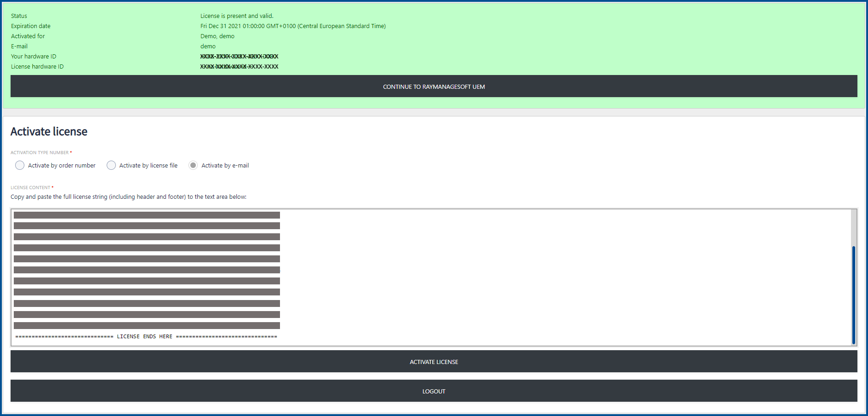Viewport: 868px width, 416px height.
Task: Select the Activate by e-mail radio button
Action: 193,165
